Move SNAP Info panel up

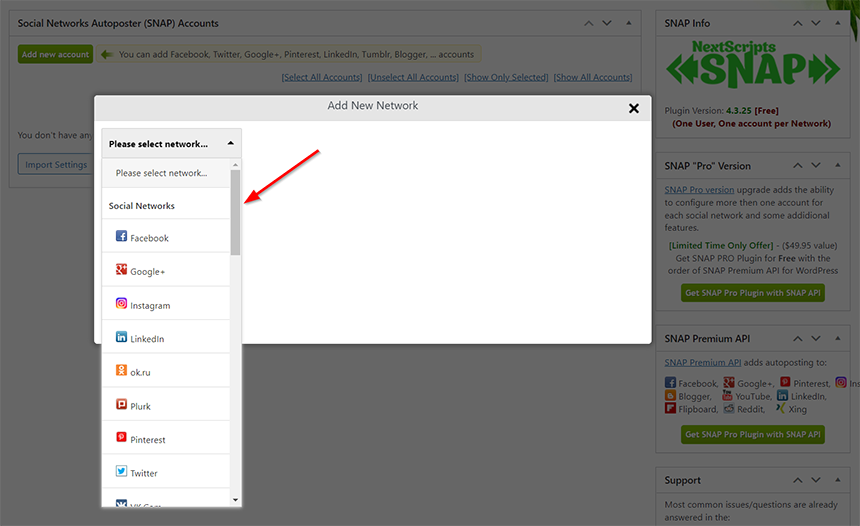(x=798, y=23)
